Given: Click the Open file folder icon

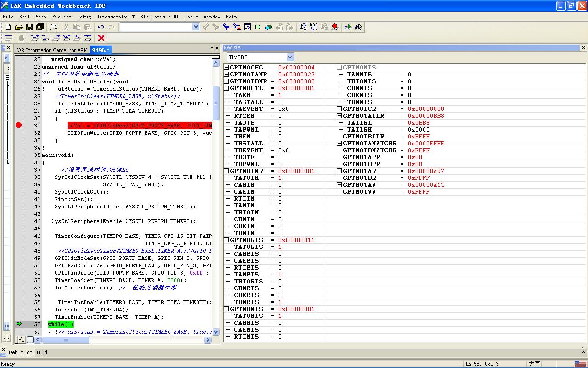Looking at the screenshot, I should tap(18, 27).
